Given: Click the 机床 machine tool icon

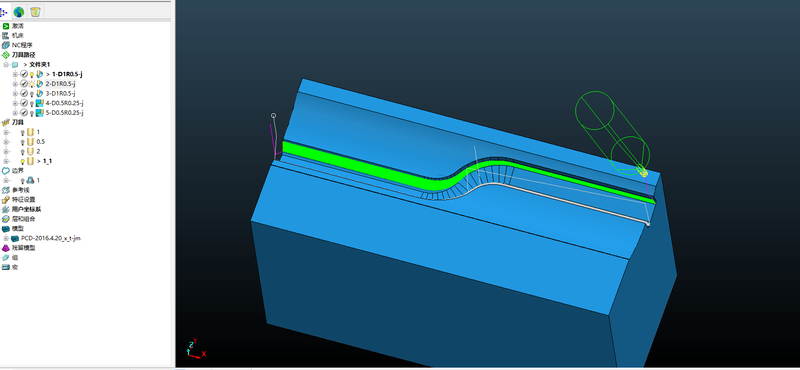Looking at the screenshot, I should pos(6,35).
